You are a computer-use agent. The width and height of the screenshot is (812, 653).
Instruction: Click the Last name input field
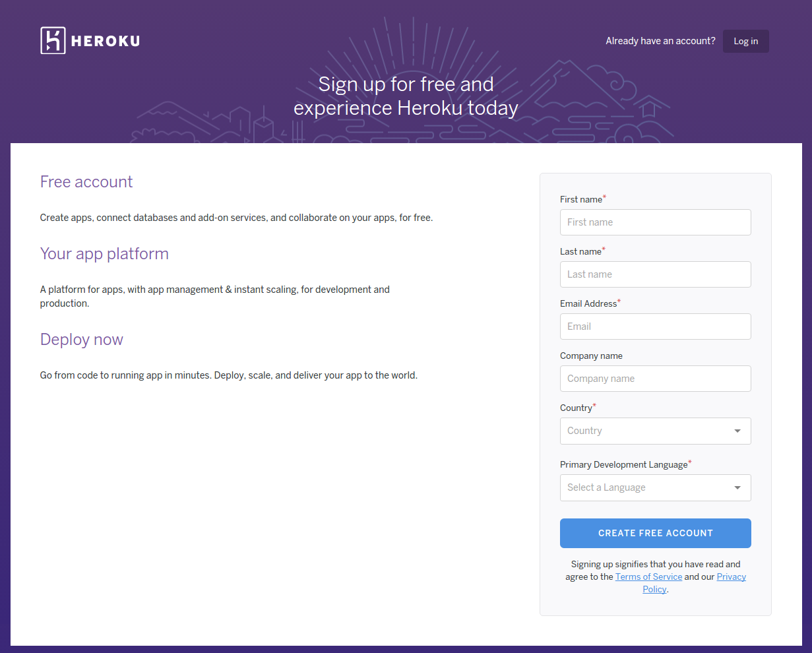[655, 274]
